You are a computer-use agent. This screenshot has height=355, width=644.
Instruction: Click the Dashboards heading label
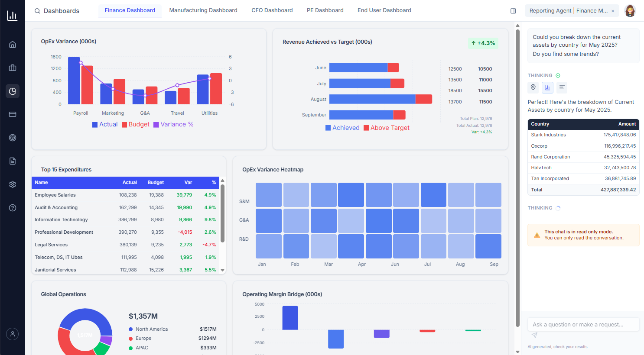(62, 11)
